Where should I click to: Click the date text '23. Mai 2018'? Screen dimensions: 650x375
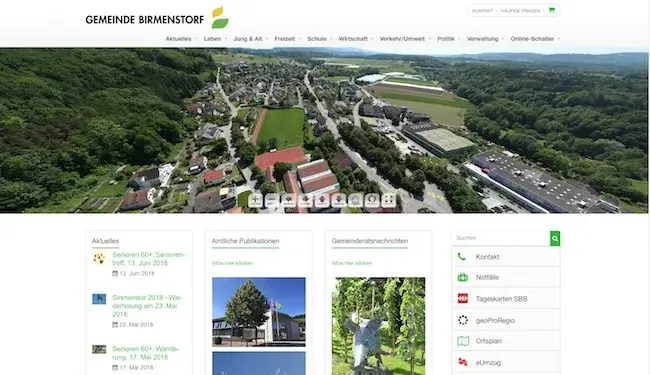[x=136, y=324]
